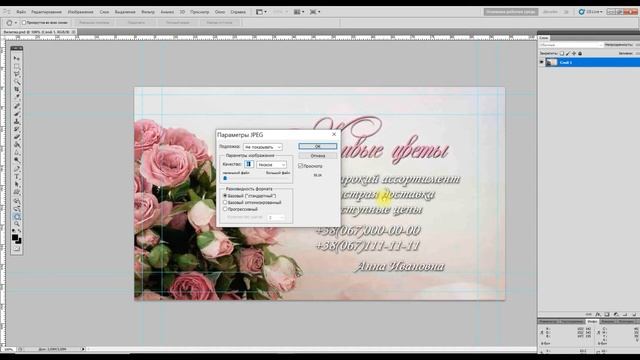Select the Shape tool
This screenshot has width=640, height=360.
tap(17, 192)
